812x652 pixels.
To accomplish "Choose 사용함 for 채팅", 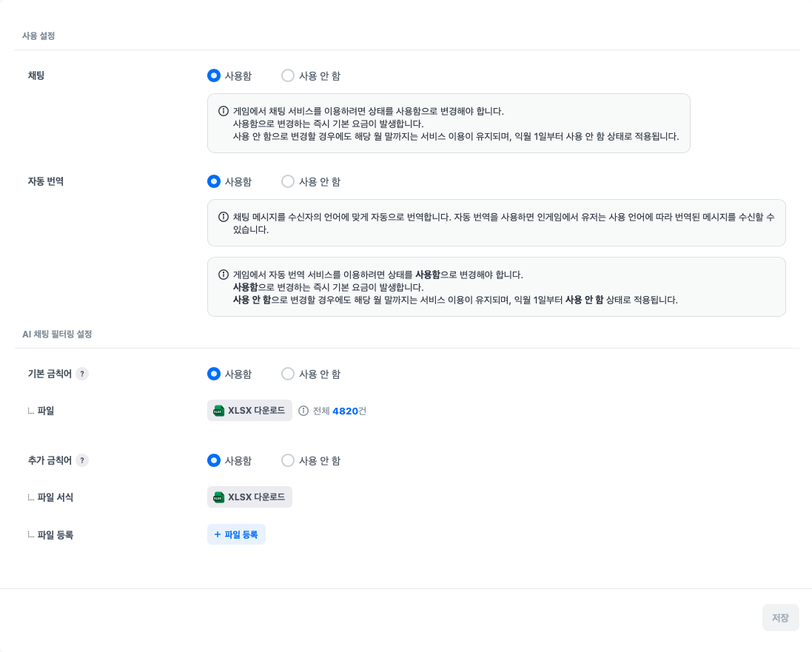I will click(x=214, y=75).
